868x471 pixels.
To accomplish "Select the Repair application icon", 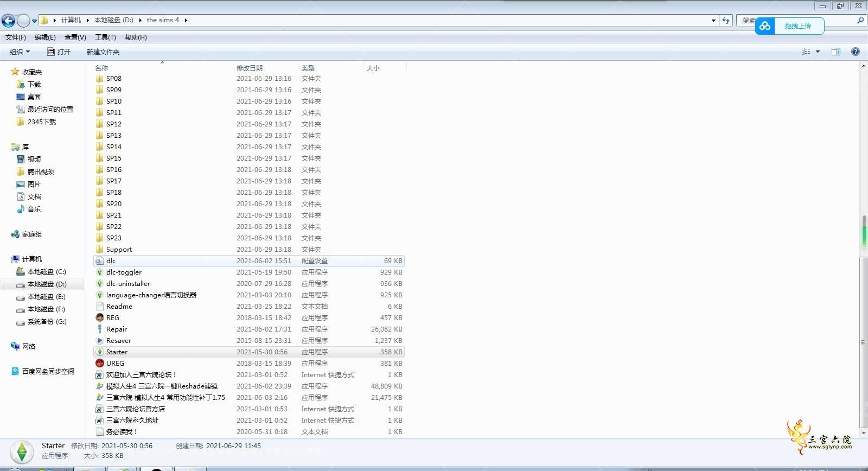I will click(x=99, y=329).
